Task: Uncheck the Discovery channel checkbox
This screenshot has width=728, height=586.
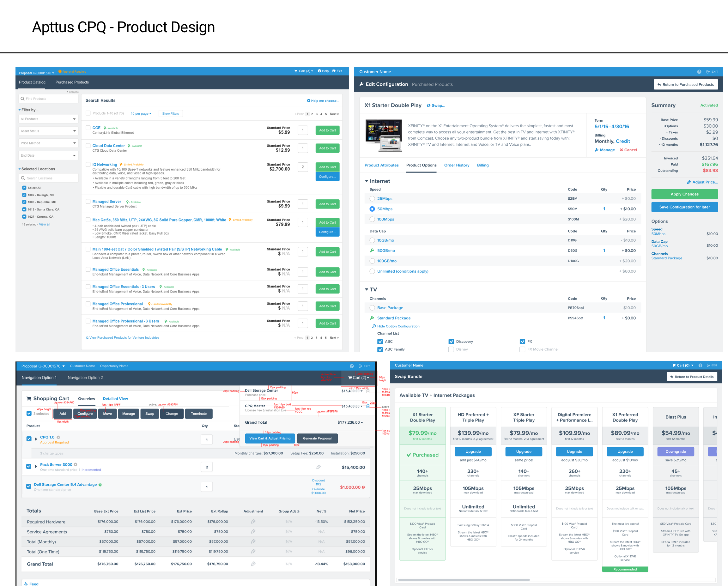Action: pyautogui.click(x=451, y=341)
